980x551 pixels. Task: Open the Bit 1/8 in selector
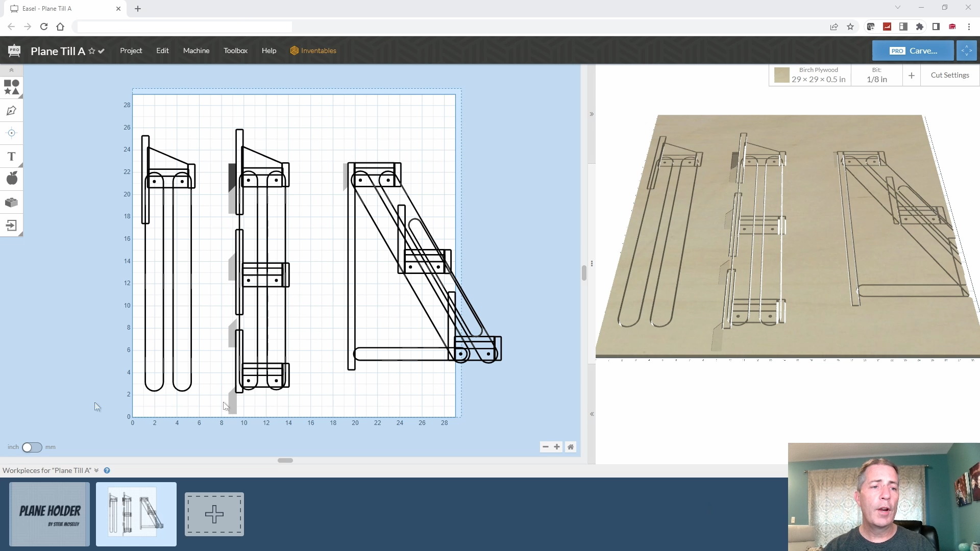(x=876, y=75)
